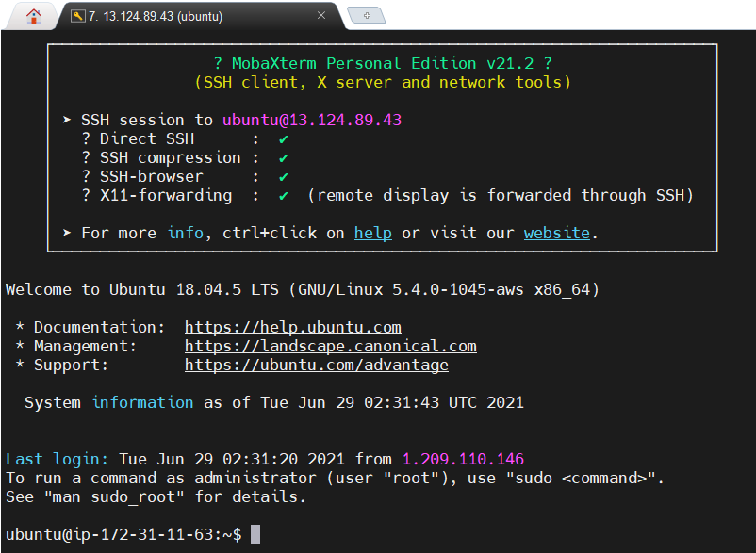Click the ubuntu@13.124.89.43 session address
The height and width of the screenshot is (553, 756).
[311, 120]
